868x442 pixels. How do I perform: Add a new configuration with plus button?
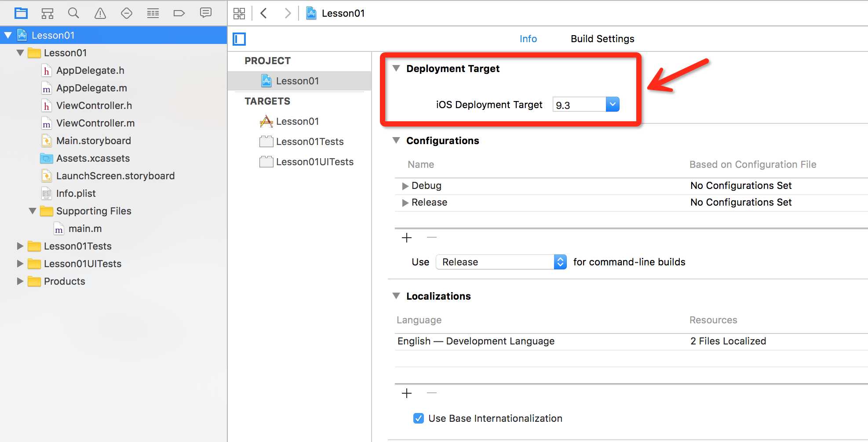coord(407,238)
